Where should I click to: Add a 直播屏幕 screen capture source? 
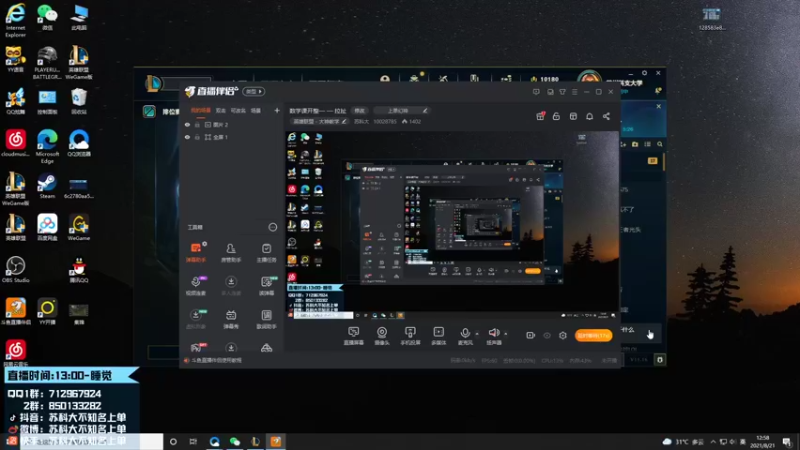[354, 336]
